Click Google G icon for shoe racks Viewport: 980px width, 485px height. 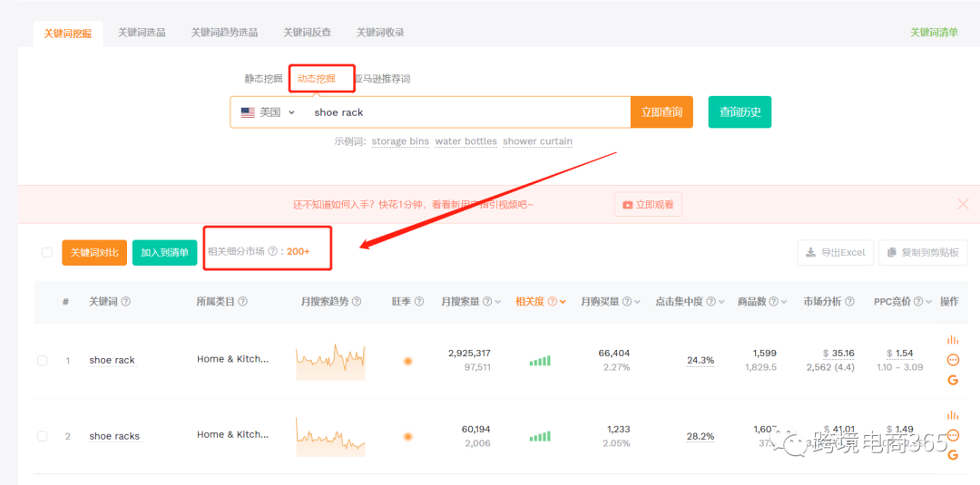click(x=953, y=455)
